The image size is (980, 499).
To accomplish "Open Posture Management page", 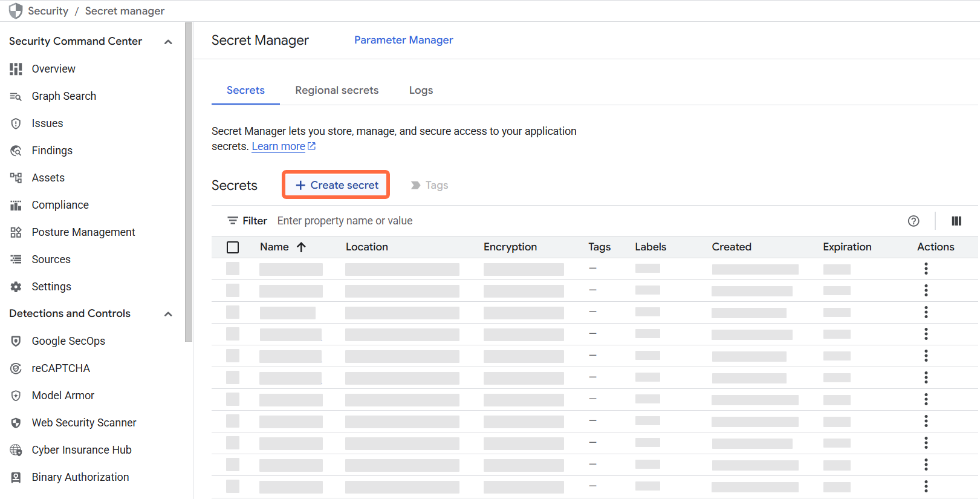I will coord(83,232).
